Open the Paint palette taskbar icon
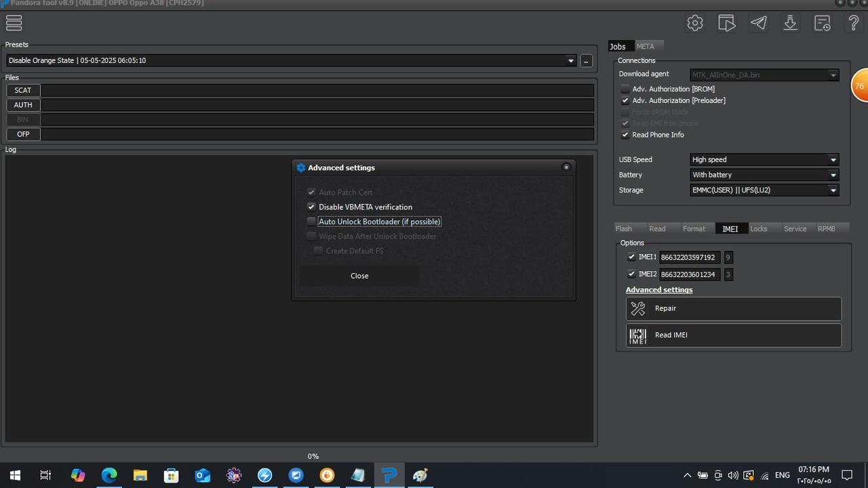Screen dimensions: 868x488 [x=420, y=475]
